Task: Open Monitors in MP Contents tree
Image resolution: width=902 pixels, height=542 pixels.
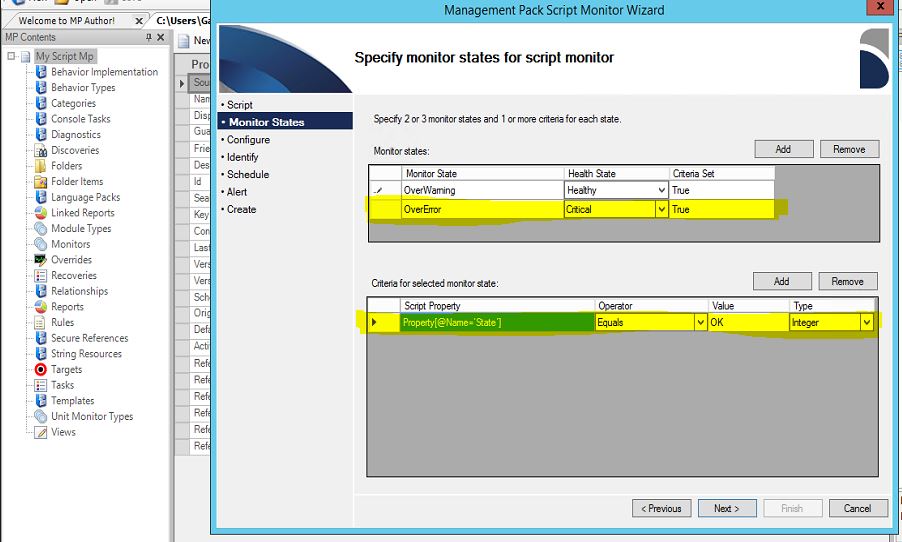Action: (70, 244)
